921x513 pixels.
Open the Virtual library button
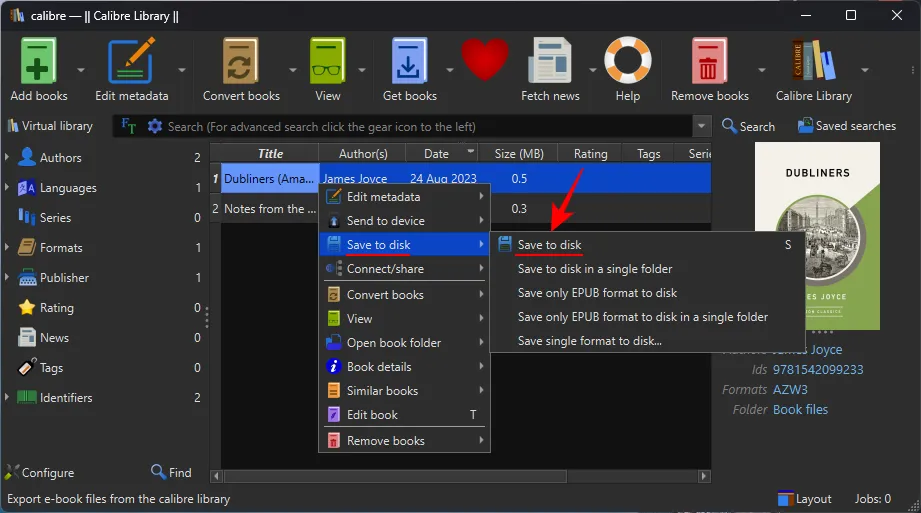[x=50, y=126]
